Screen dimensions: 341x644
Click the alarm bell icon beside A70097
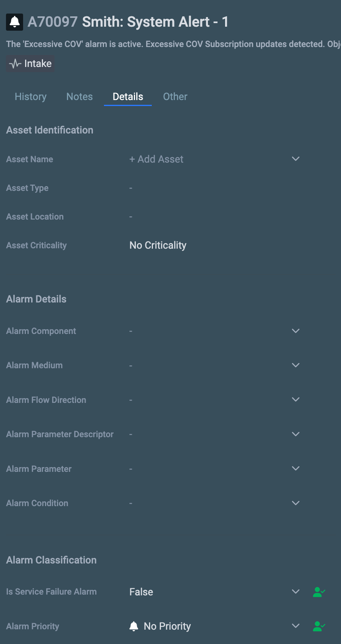15,22
